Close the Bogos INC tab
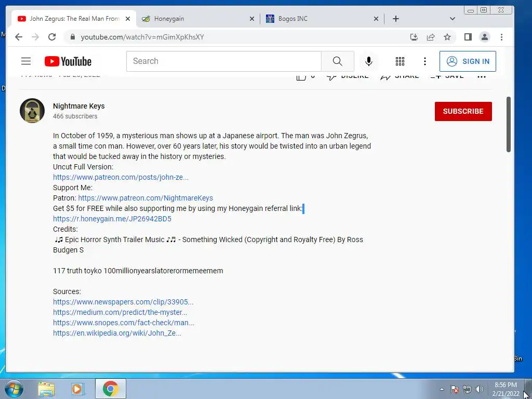 [x=376, y=19]
